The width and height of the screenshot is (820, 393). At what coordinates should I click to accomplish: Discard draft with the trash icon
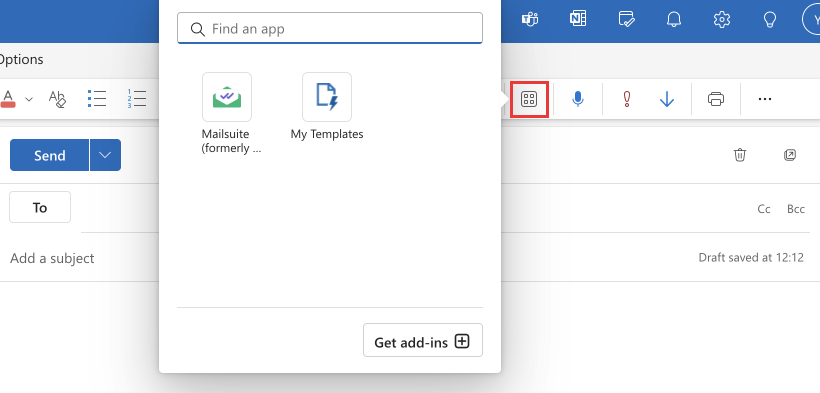pos(739,155)
